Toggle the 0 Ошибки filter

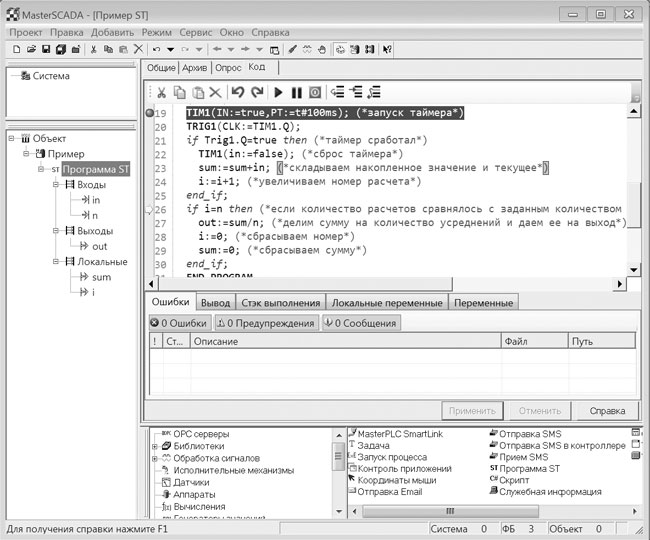pos(179,323)
